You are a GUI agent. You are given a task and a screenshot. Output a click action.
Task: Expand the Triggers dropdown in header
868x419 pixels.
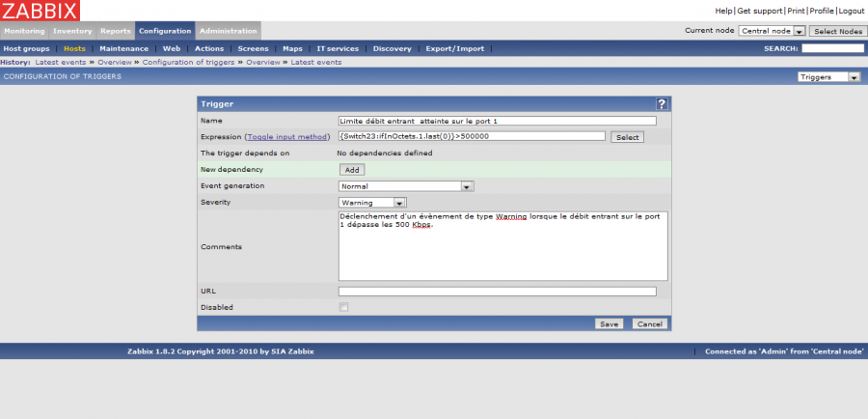[829, 77]
